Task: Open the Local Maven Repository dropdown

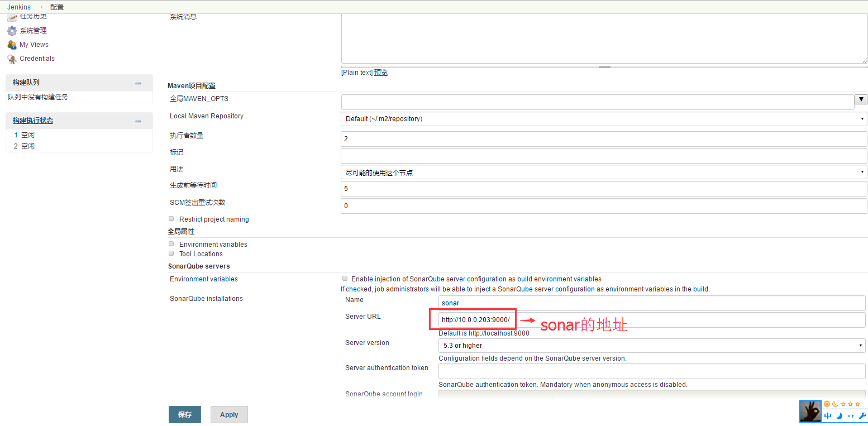Action: pos(604,119)
